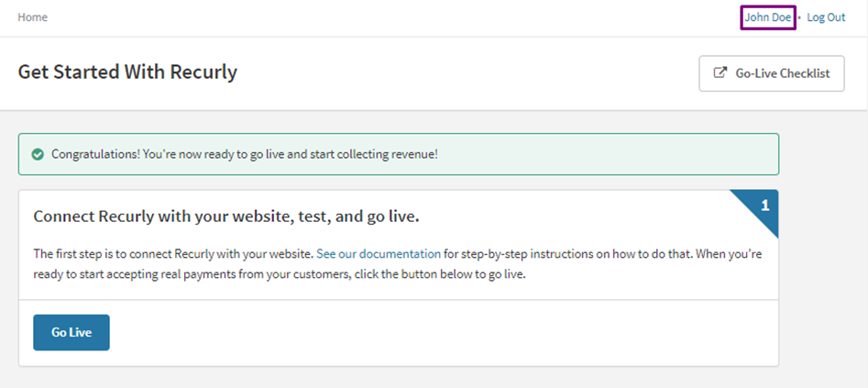Open the See our documentation link
This screenshot has height=388, width=868.
click(379, 254)
